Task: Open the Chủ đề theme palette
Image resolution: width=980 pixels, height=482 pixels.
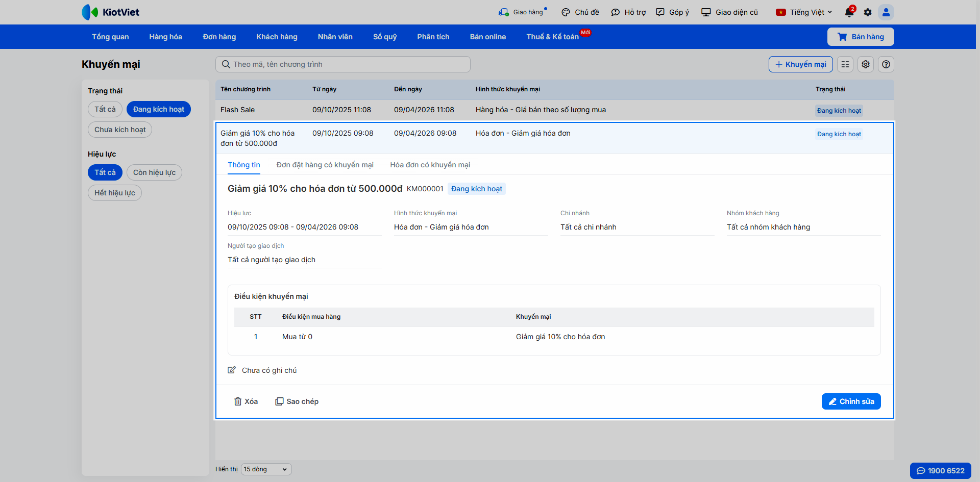Action: [x=580, y=12]
